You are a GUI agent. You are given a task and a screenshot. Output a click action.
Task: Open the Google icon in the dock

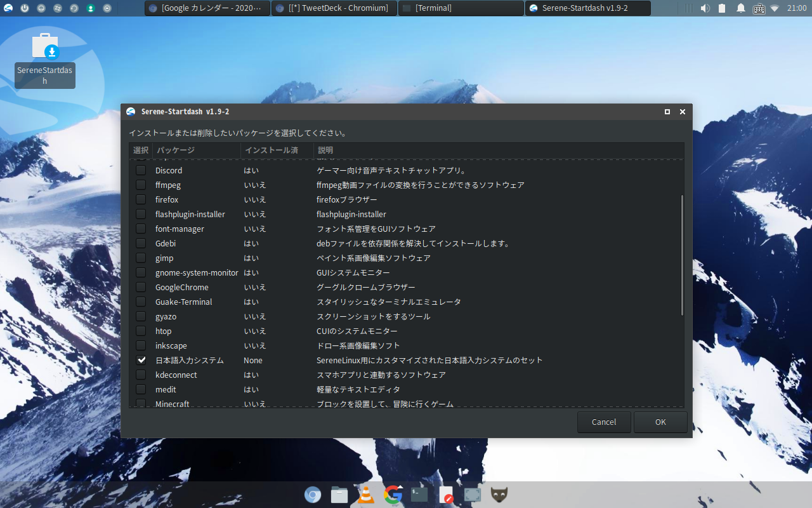[x=393, y=495]
